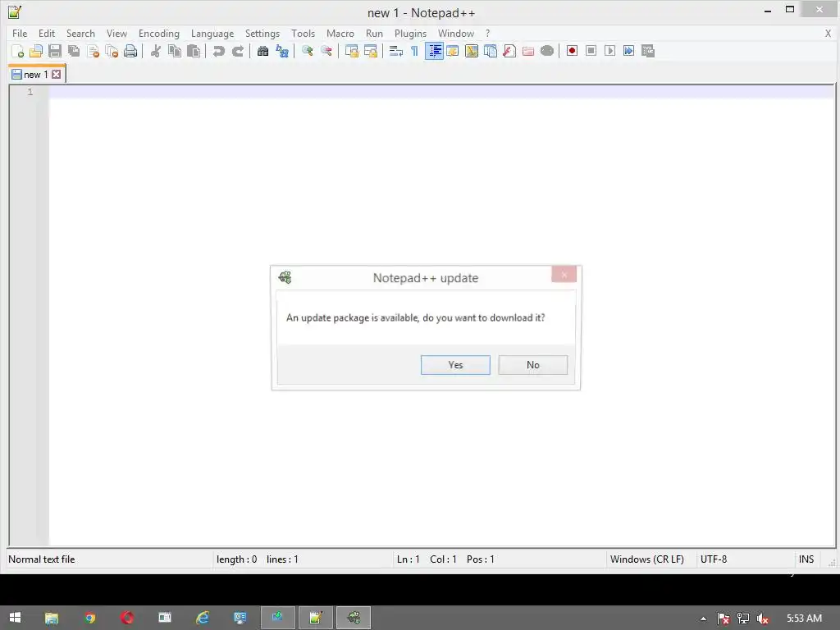The width and height of the screenshot is (840, 630).
Task: Click Run Macro Multiple Times icon
Action: tap(629, 51)
